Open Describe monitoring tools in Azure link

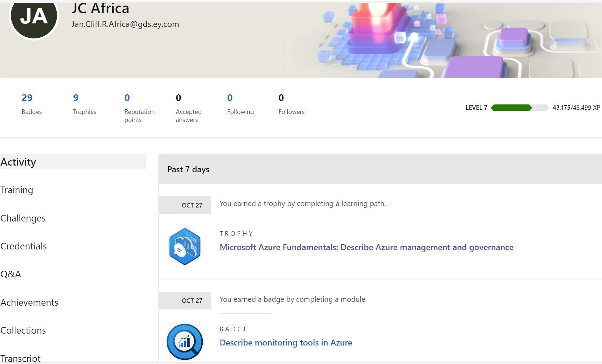[286, 343]
